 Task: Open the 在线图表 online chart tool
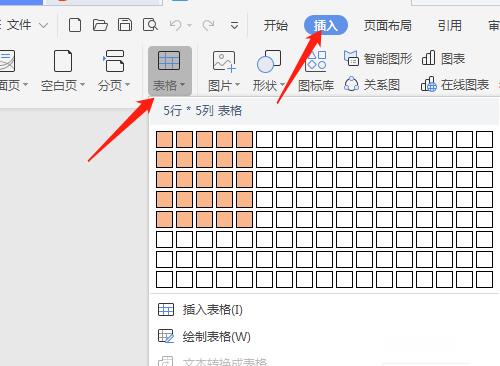[455, 85]
